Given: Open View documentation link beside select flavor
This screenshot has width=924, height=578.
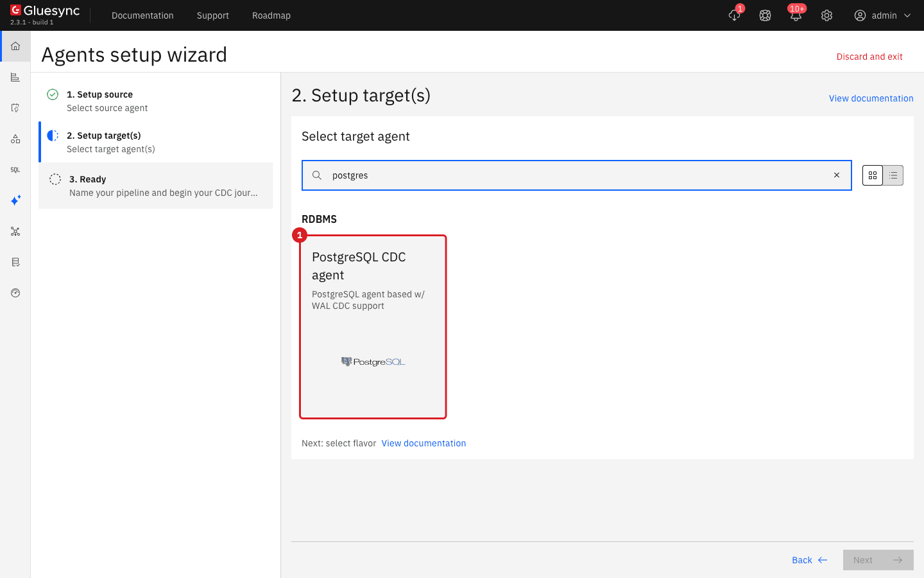Looking at the screenshot, I should click(x=424, y=443).
